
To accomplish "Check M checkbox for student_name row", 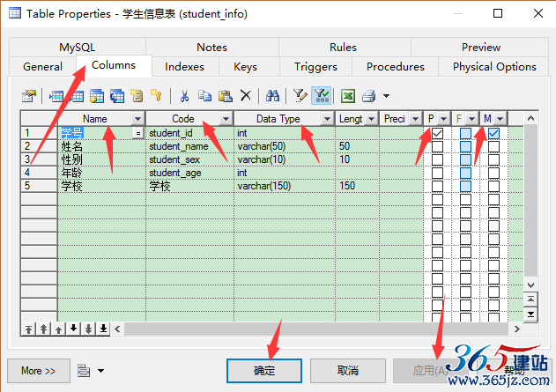I will [x=493, y=146].
